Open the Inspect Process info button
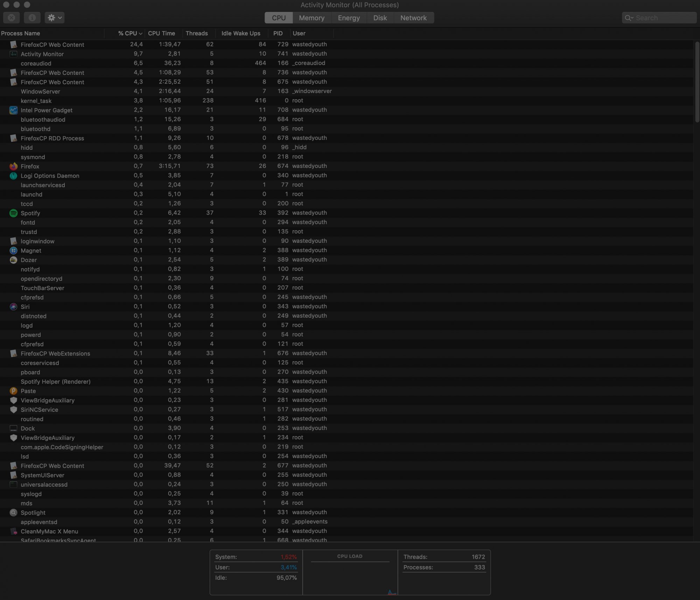Viewport: 700px width, 600px height. (x=32, y=17)
